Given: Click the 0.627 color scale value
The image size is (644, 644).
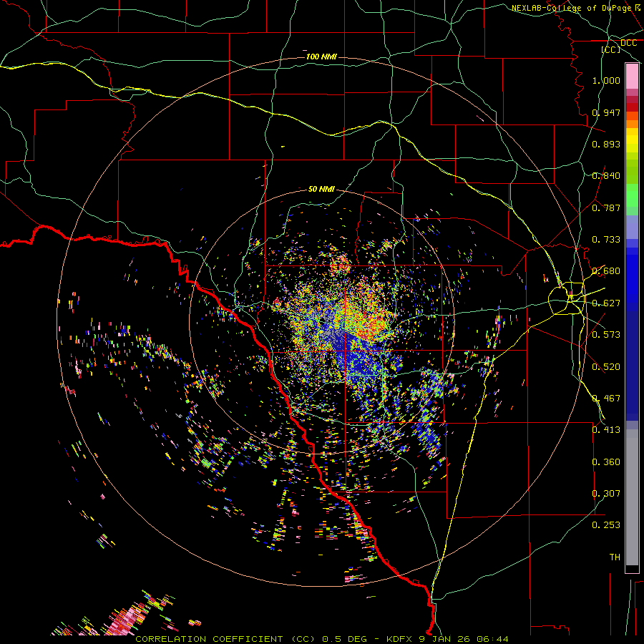Looking at the screenshot, I should coord(606,303).
